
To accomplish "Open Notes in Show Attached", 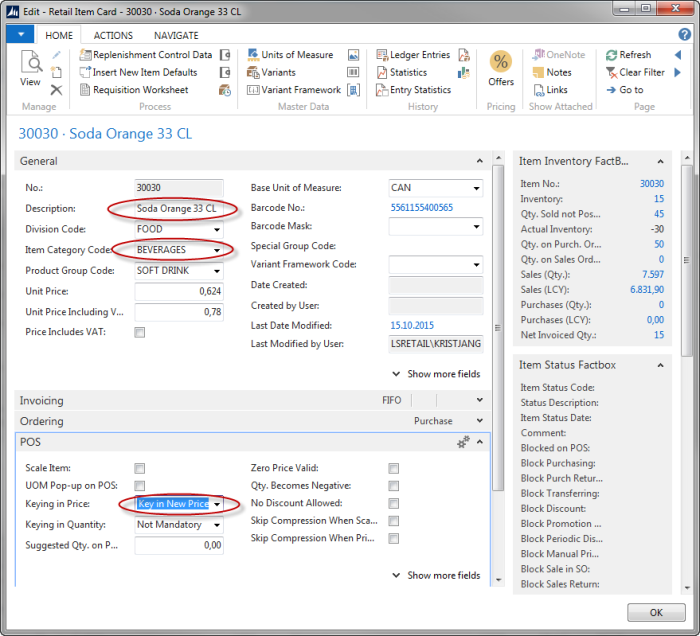I will 558,72.
